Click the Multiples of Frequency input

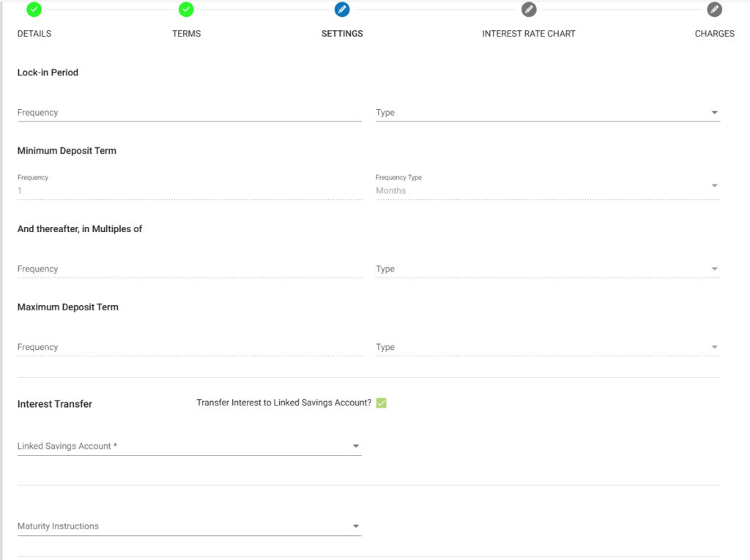click(x=189, y=269)
